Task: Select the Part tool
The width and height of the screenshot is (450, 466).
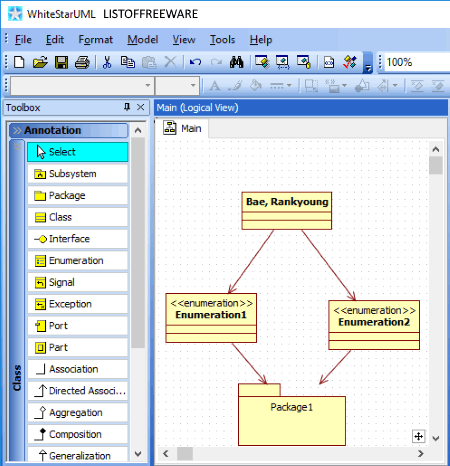Action: [x=78, y=347]
